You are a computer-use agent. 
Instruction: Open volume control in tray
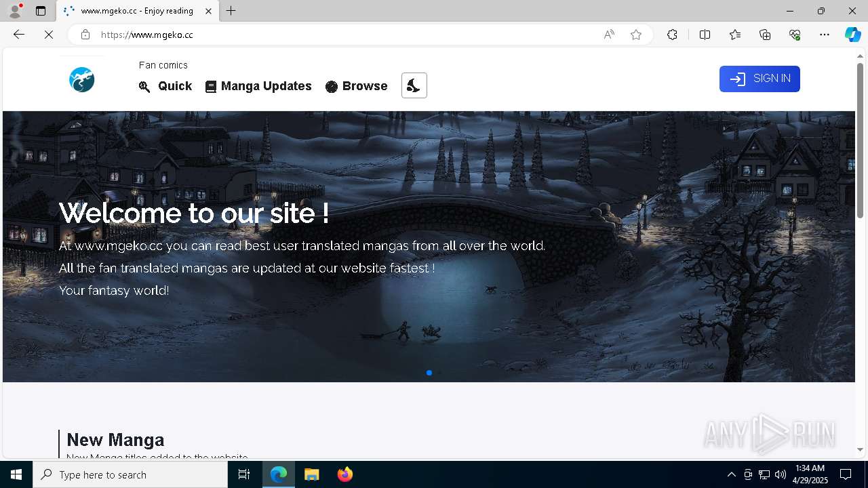point(781,474)
